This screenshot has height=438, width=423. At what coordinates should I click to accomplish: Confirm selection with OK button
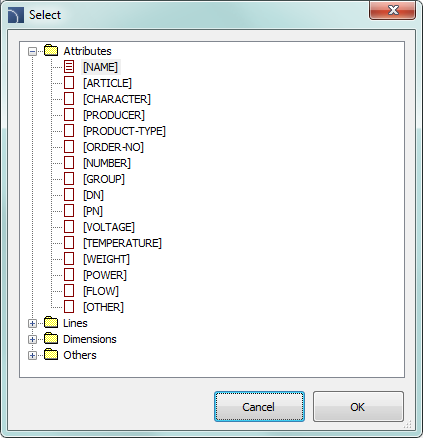[x=358, y=407]
